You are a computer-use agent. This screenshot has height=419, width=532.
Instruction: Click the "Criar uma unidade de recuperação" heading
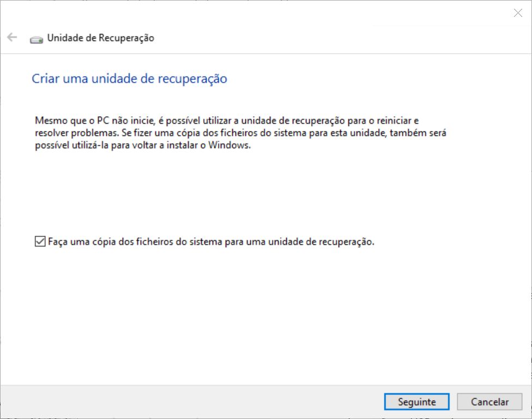[129, 79]
